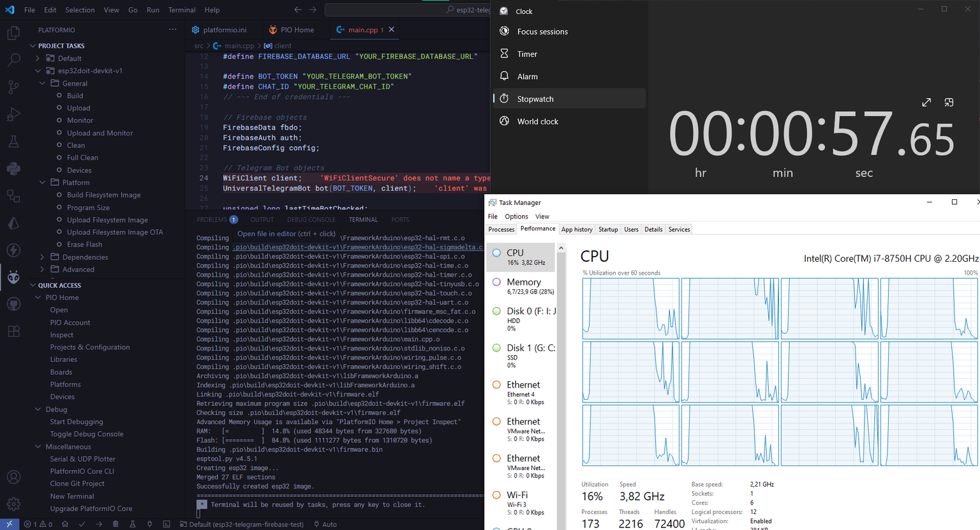Viewport: 980px width, 530px height.
Task: Click the Task Manager sidebar scroll-up arrow
Action: click(x=561, y=248)
